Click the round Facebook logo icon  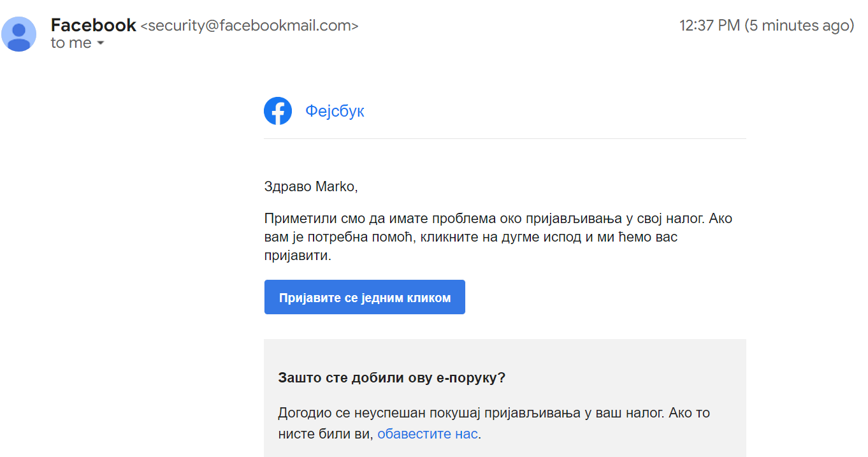(278, 112)
